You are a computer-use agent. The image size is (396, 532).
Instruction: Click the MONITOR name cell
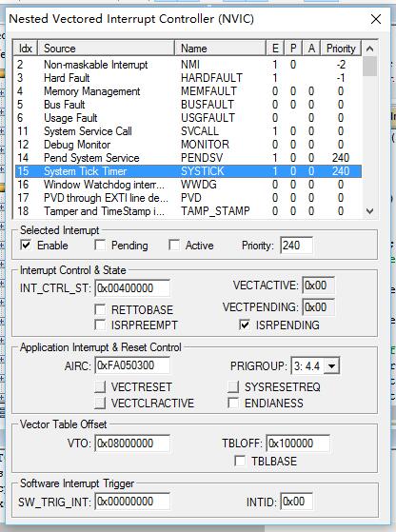tap(205, 145)
